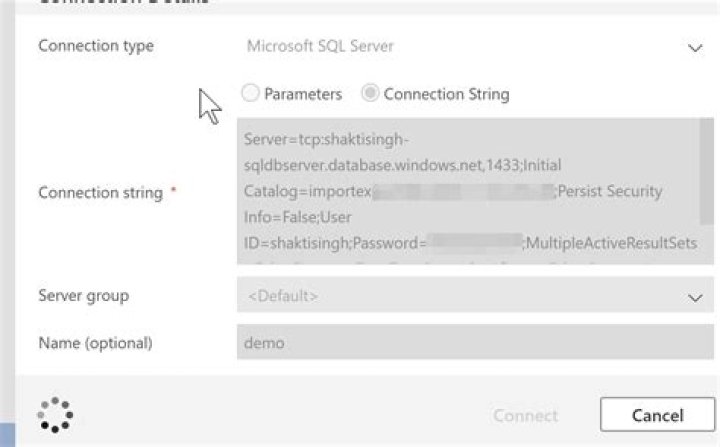Click the blurred Catalog name after importex
720x447 pixels.
point(463,191)
